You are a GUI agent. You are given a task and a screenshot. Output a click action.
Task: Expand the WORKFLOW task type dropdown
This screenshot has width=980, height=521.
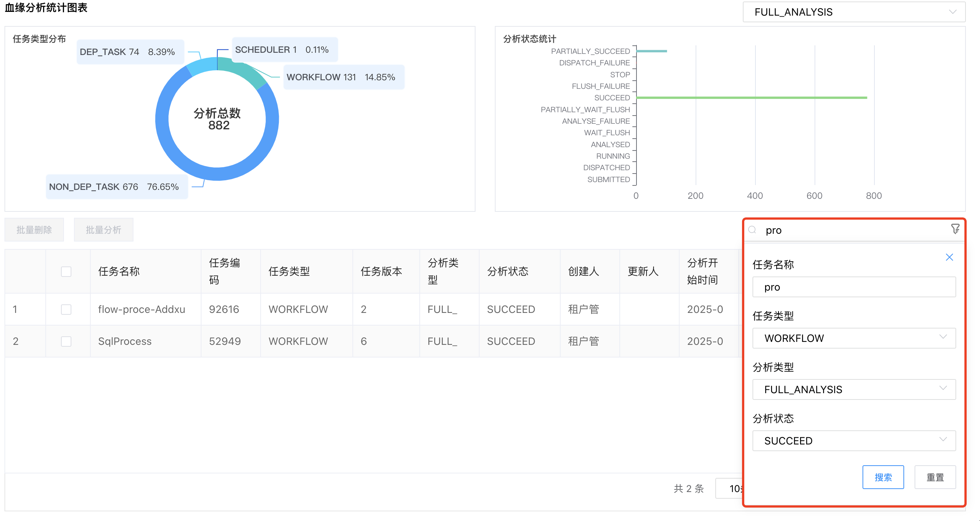pos(854,338)
